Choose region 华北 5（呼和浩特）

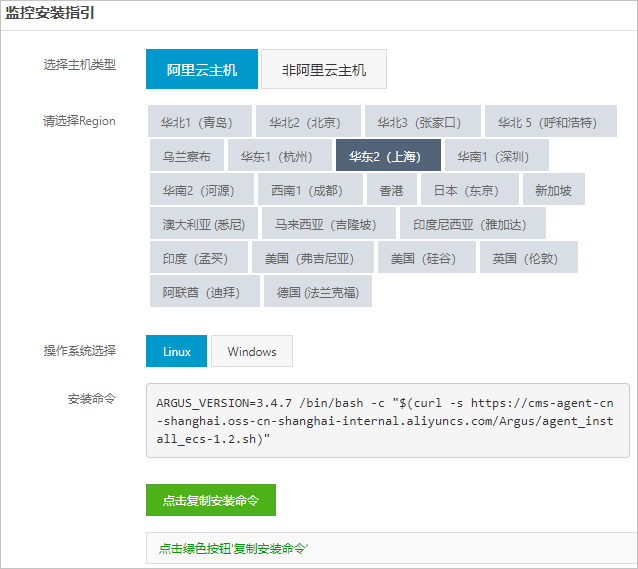point(551,121)
